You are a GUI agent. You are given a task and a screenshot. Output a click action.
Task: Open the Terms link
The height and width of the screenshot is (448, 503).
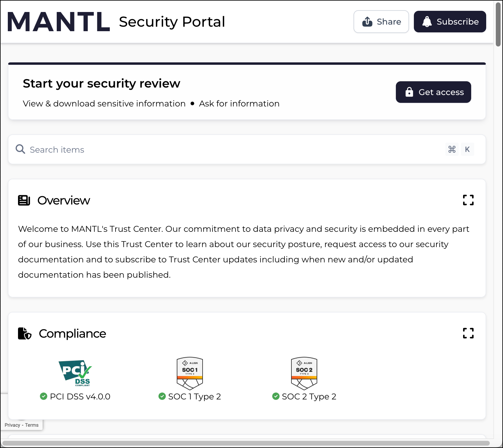(32, 425)
